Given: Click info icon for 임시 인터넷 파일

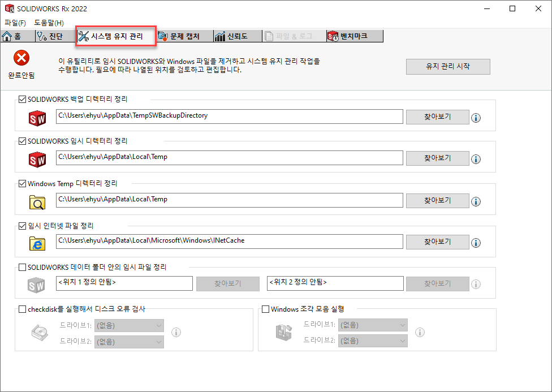Looking at the screenshot, I should pos(476,243).
